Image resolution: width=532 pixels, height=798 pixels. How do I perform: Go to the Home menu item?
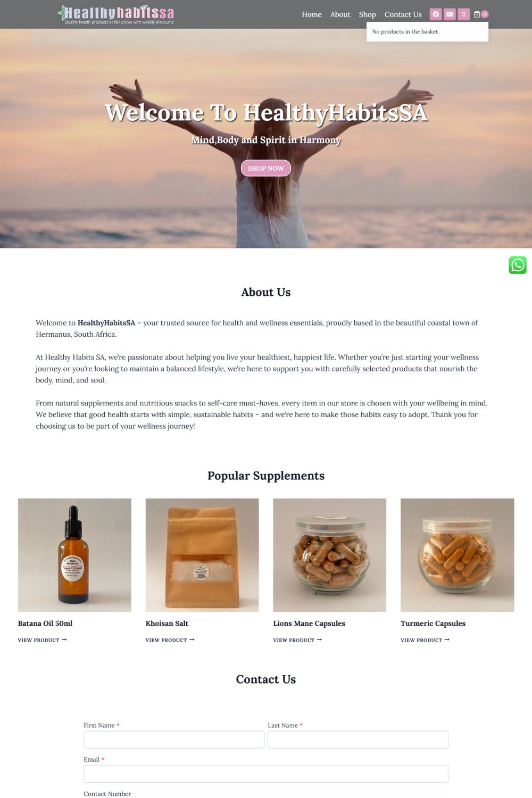point(312,14)
